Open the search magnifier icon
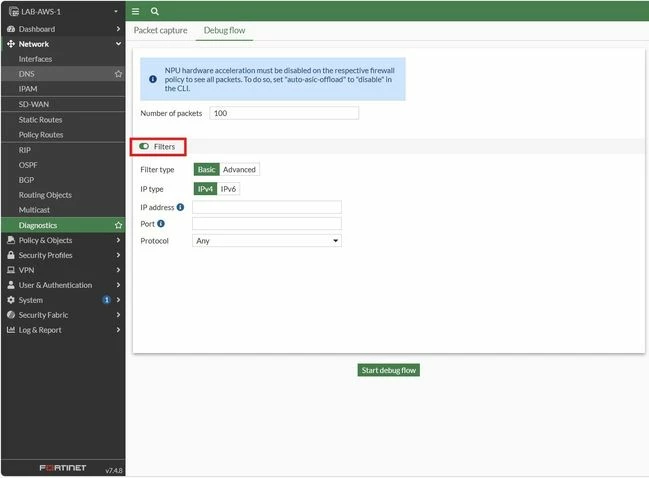This screenshot has width=649, height=478. (155, 12)
